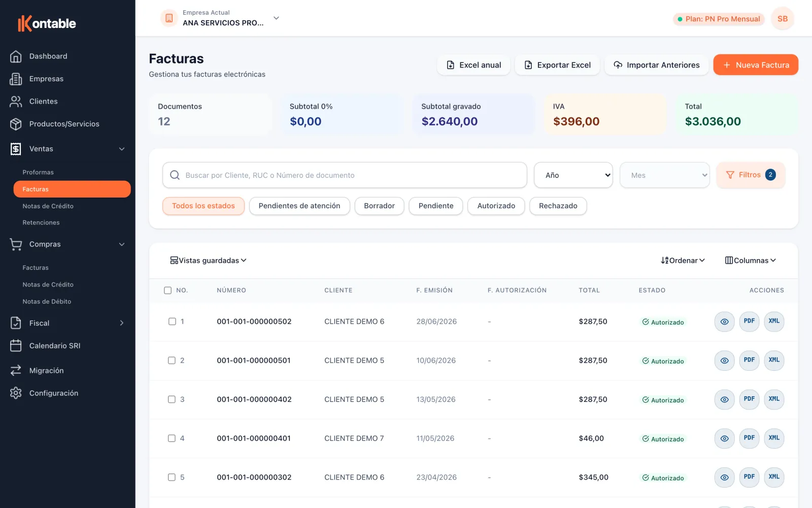812x508 pixels.
Task: View invoice 001-001-000000502 with eye icon
Action: tap(724, 322)
